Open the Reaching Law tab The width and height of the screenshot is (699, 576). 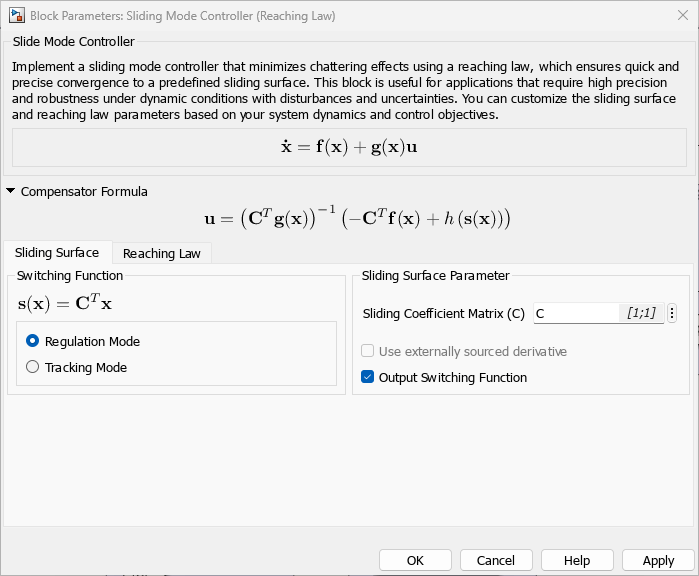click(161, 253)
